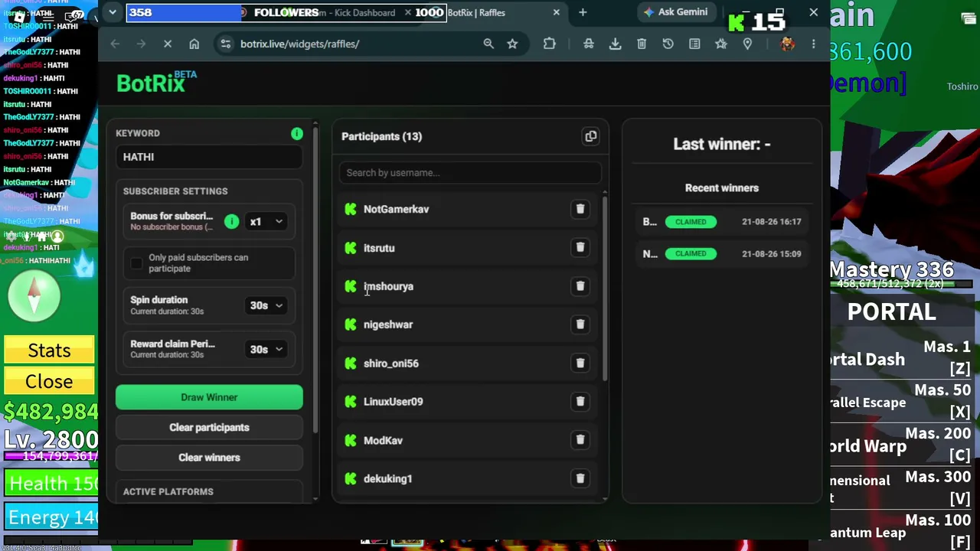The height and width of the screenshot is (551, 980).
Task: Click the trash can icon in browser toolbar
Action: pos(642,44)
